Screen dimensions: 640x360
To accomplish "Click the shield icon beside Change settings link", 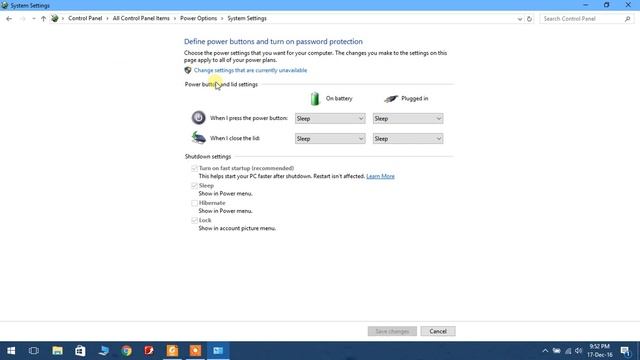I will click(188, 70).
